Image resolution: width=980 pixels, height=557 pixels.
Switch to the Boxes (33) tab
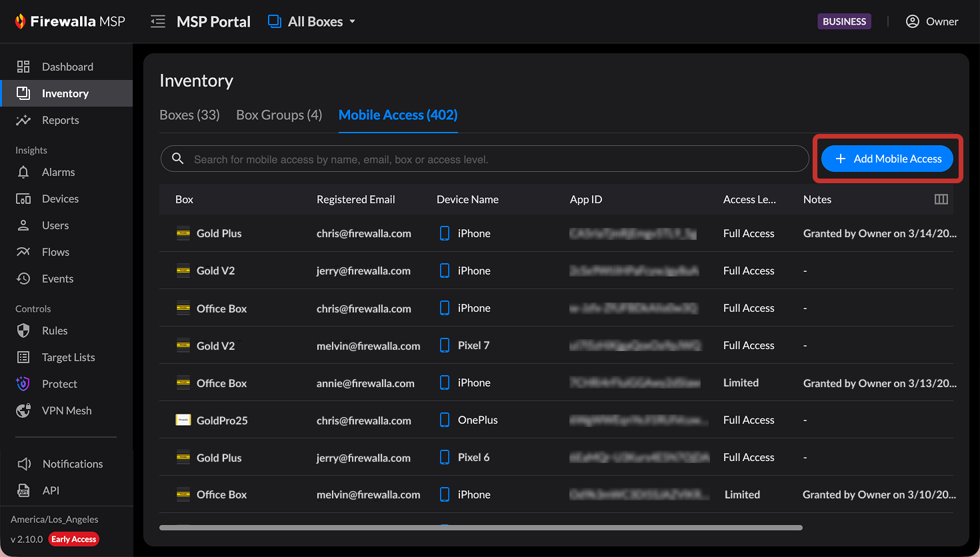coord(189,115)
